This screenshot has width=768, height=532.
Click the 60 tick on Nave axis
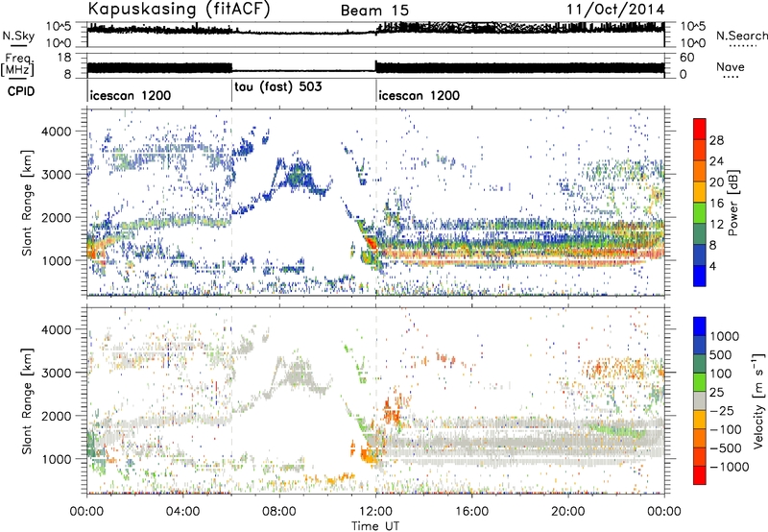[x=687, y=58]
